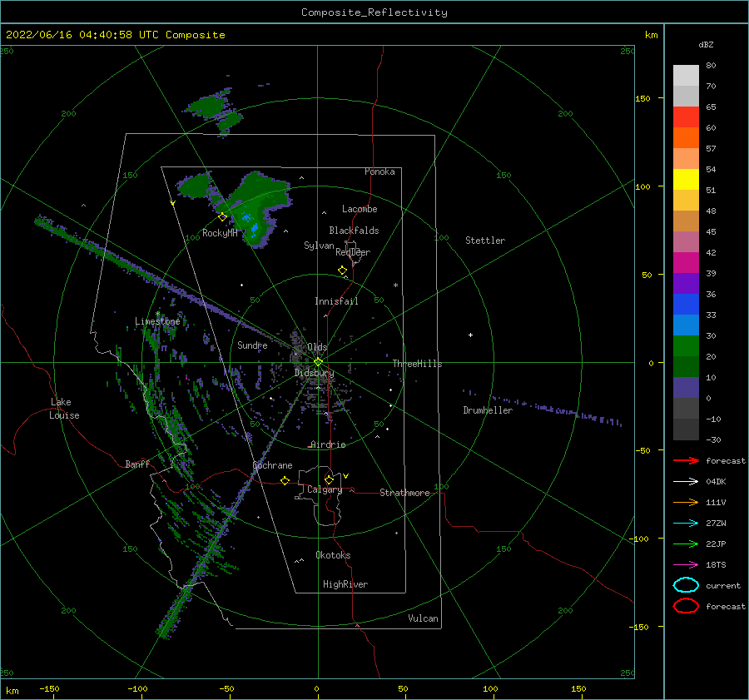Click the red forecast arrow in legend

pyautogui.click(x=686, y=460)
